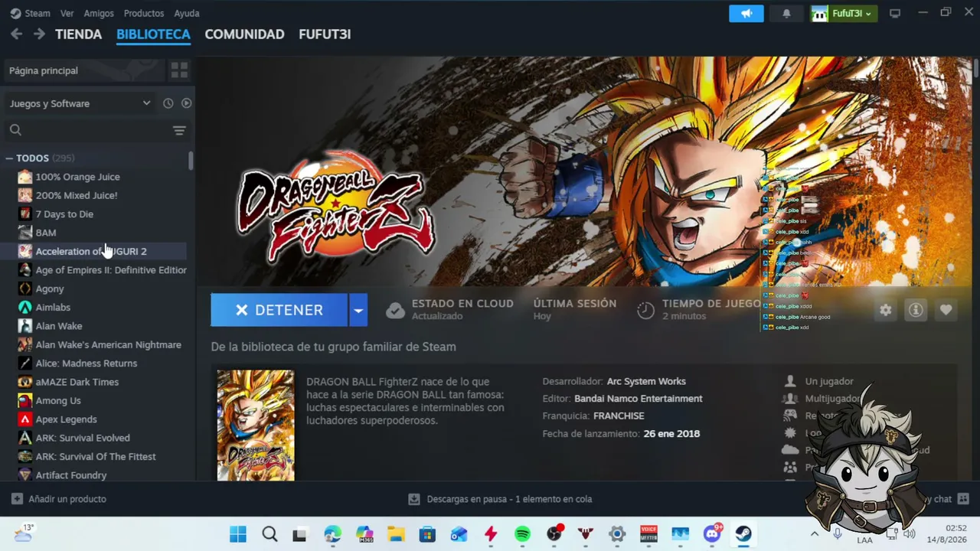Open Microsoft Edge from the taskbar
The width and height of the screenshot is (980, 551).
(x=333, y=534)
